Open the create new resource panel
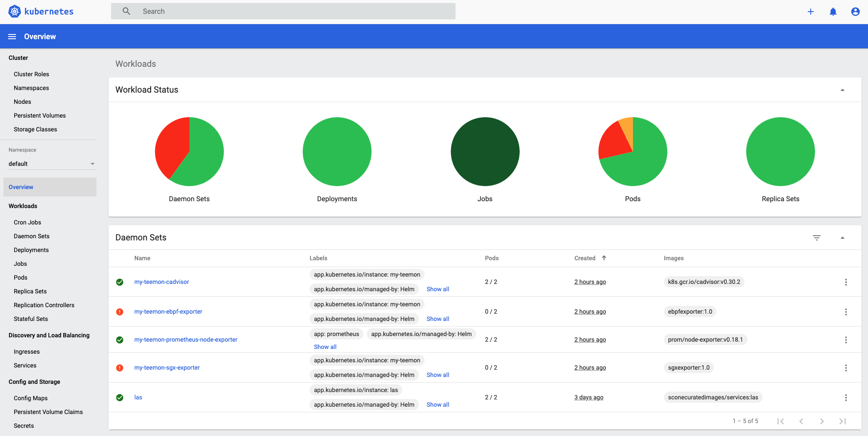This screenshot has width=868, height=436. click(811, 12)
